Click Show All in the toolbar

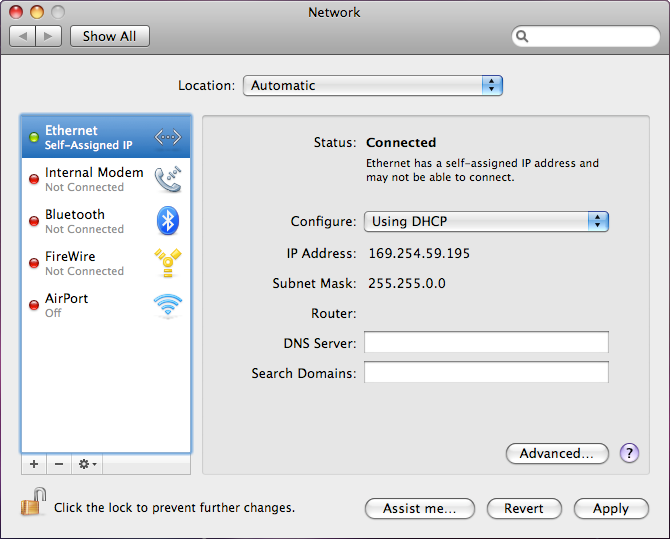click(x=109, y=36)
